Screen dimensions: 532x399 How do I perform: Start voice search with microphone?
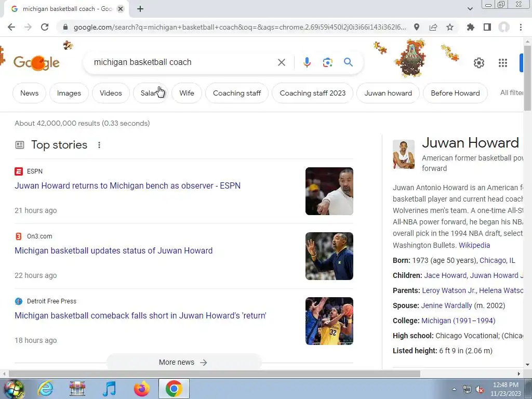(307, 62)
